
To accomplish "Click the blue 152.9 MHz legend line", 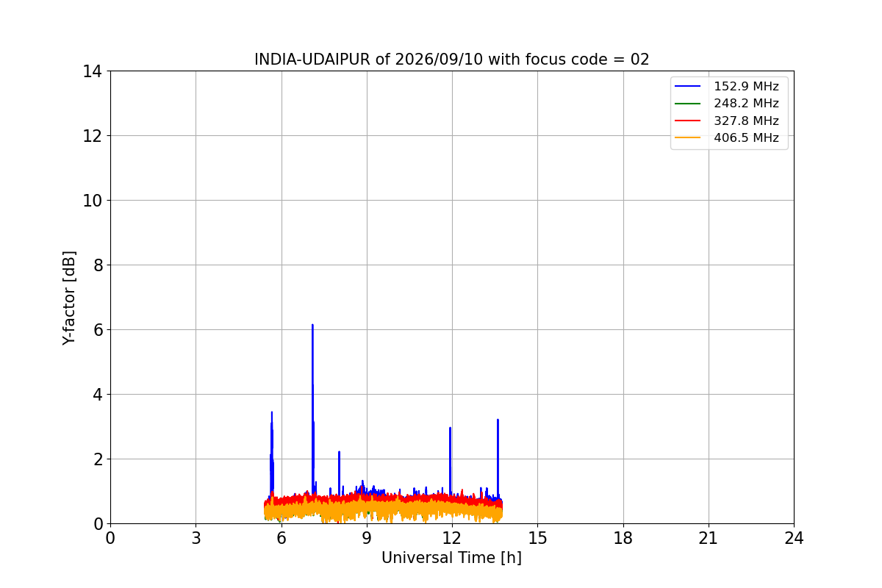I will click(689, 87).
